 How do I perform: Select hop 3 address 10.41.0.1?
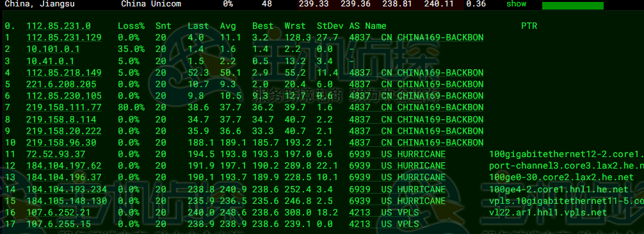tap(51, 61)
